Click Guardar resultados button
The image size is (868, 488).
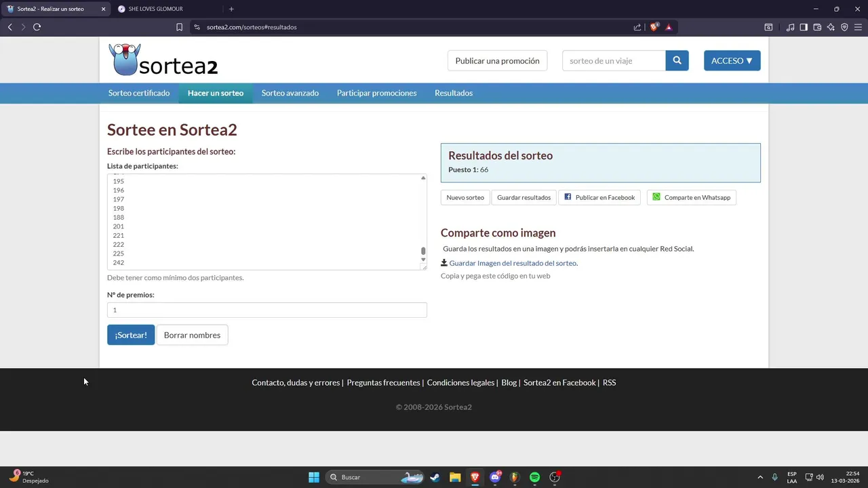click(x=524, y=197)
